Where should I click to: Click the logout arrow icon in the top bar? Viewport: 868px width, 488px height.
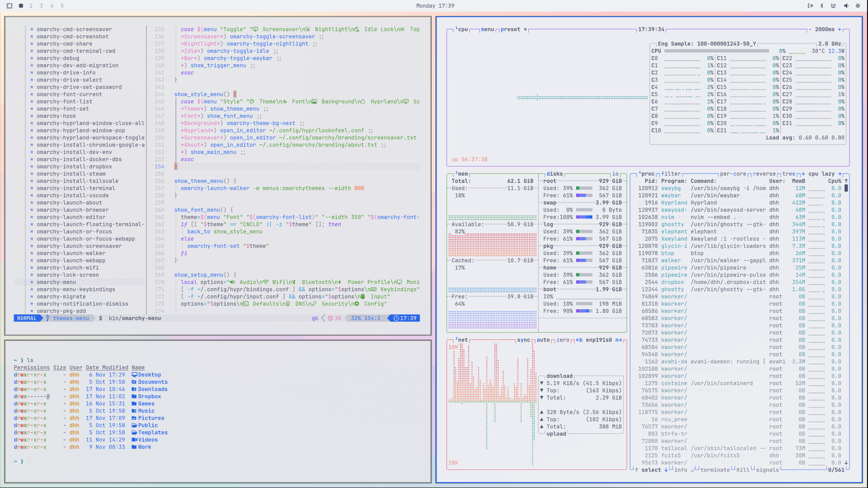click(810, 6)
